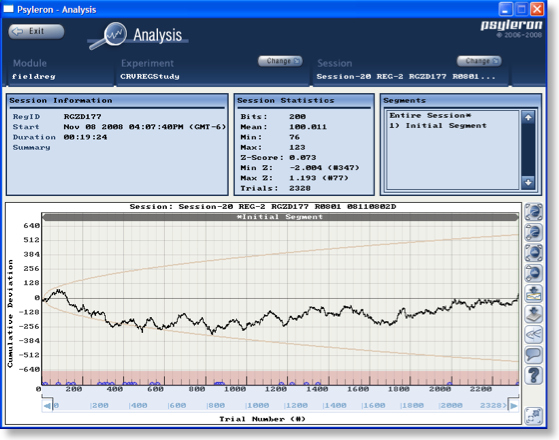Click the first cumulative line graph icon

533,212
